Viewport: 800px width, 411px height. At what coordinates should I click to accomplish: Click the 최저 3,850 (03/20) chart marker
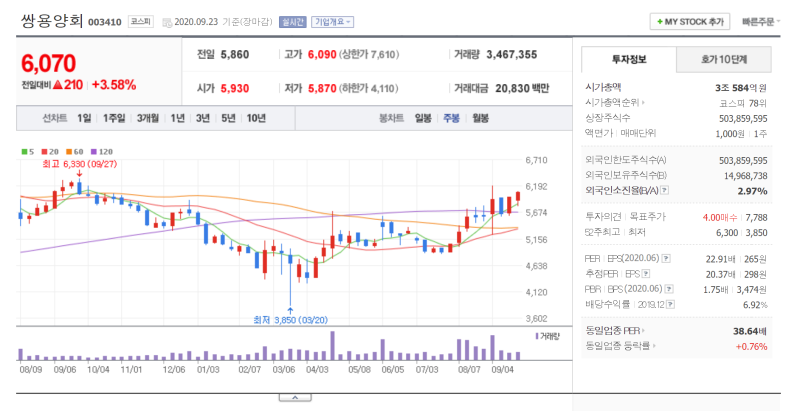point(290,320)
